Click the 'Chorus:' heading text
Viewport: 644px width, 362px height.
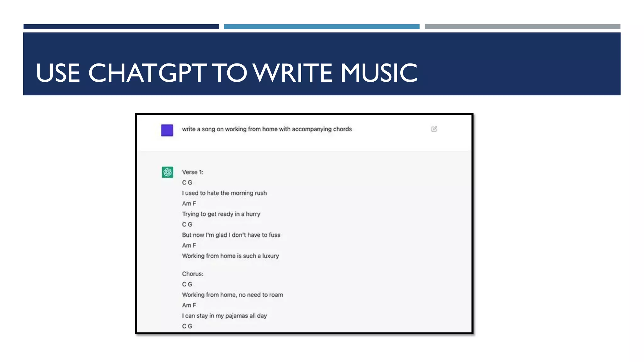point(192,274)
